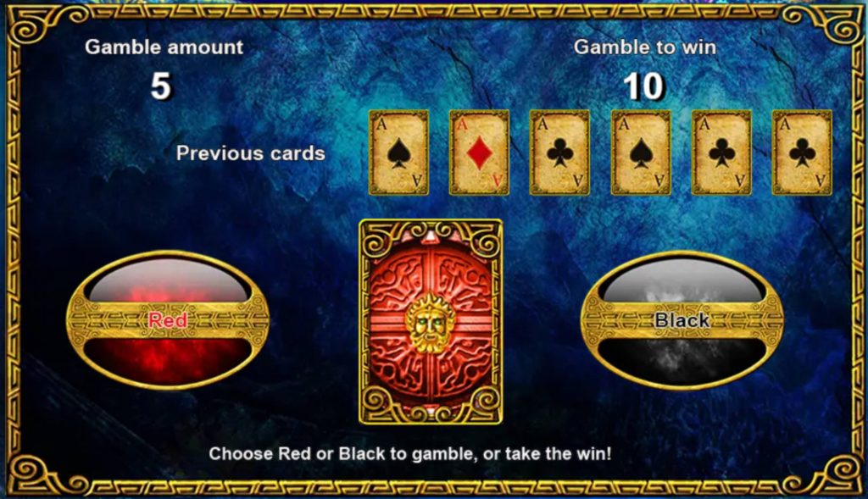The height and width of the screenshot is (499, 868).
Task: Select the second Ace of Spades card
Action: [641, 152]
